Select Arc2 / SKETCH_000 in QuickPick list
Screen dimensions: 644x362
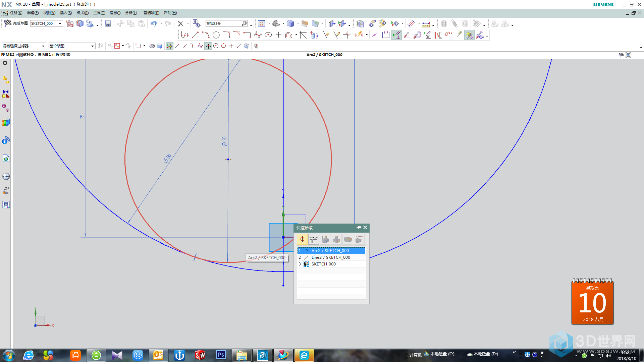[x=331, y=251]
